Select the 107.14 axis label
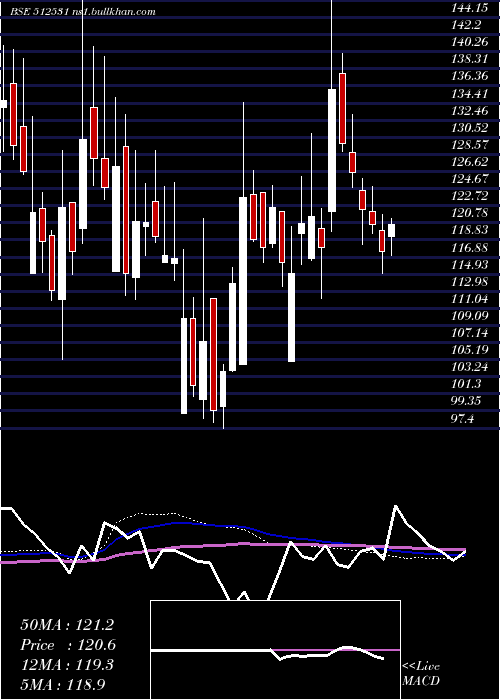This screenshot has width=500, height=700. point(468,333)
